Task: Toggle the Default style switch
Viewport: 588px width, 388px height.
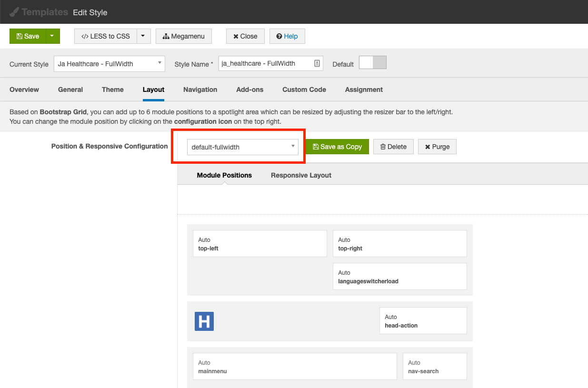Action: pyautogui.click(x=372, y=63)
